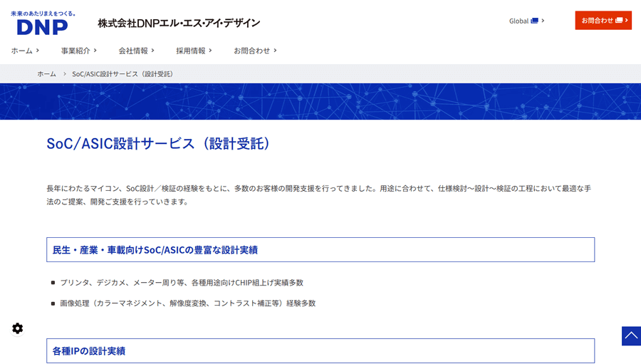Open the 事業紹介 menu item
Screen dimensions: 641x364
[75, 51]
